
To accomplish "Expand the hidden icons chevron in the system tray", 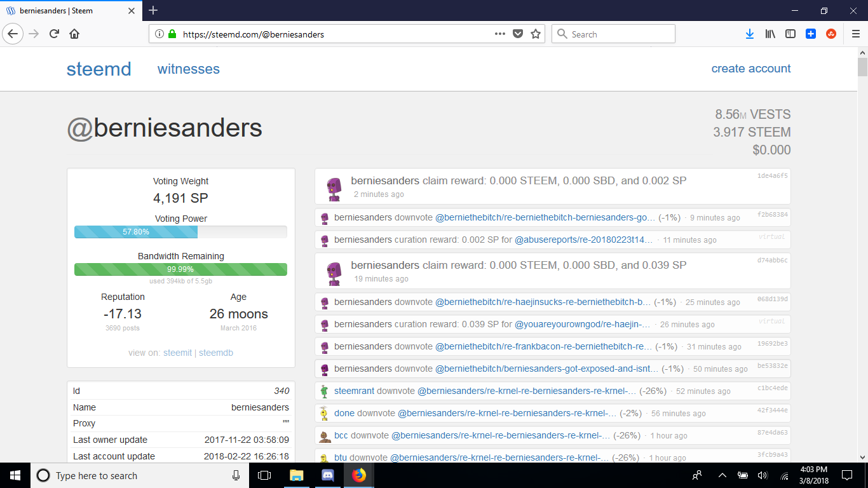I will click(722, 475).
